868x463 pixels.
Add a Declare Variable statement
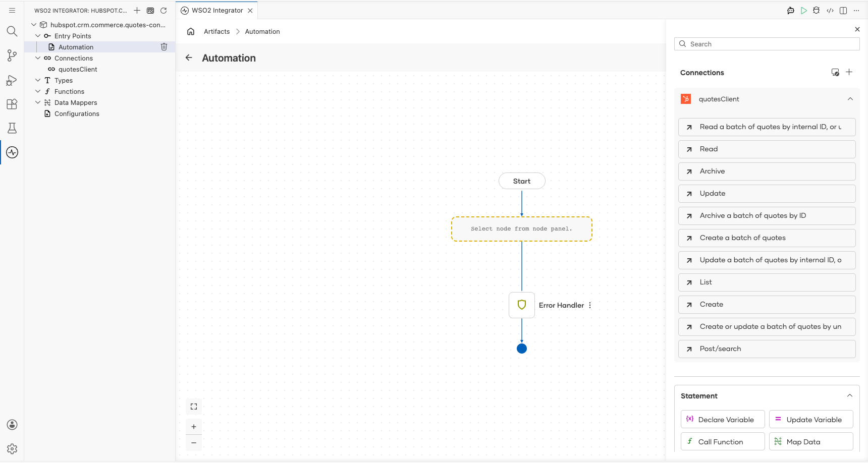click(723, 419)
